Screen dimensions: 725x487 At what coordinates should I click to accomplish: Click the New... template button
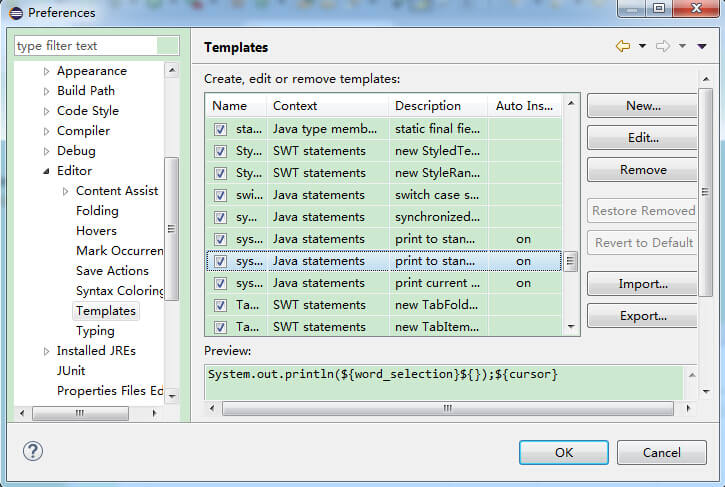coord(642,106)
